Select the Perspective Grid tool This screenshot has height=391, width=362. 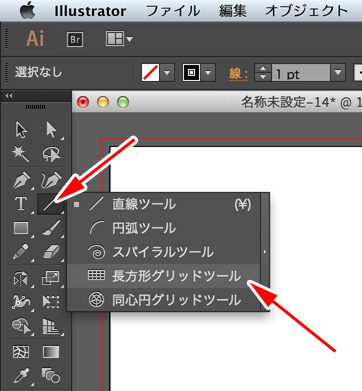point(51,326)
